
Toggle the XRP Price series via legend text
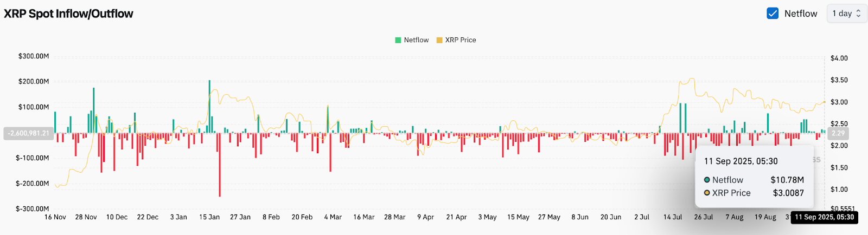[x=460, y=40]
